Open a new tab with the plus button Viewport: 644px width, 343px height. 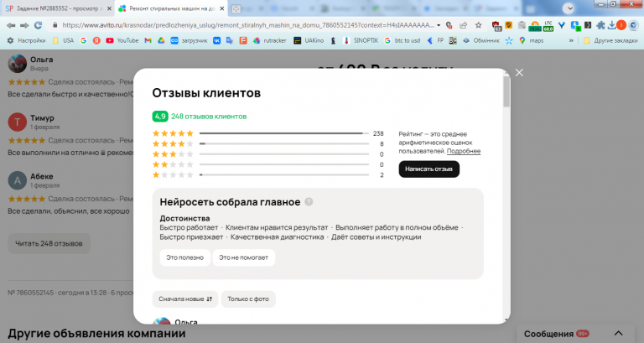[236, 8]
